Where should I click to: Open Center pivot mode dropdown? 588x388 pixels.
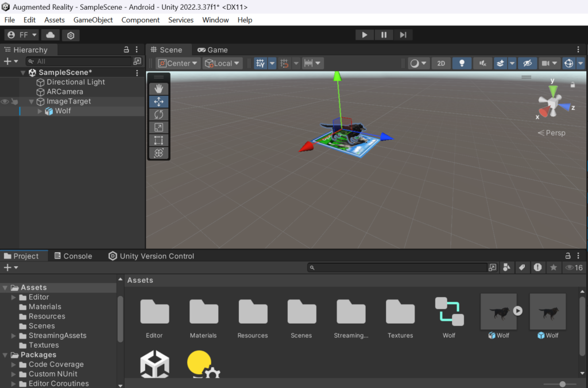point(178,63)
